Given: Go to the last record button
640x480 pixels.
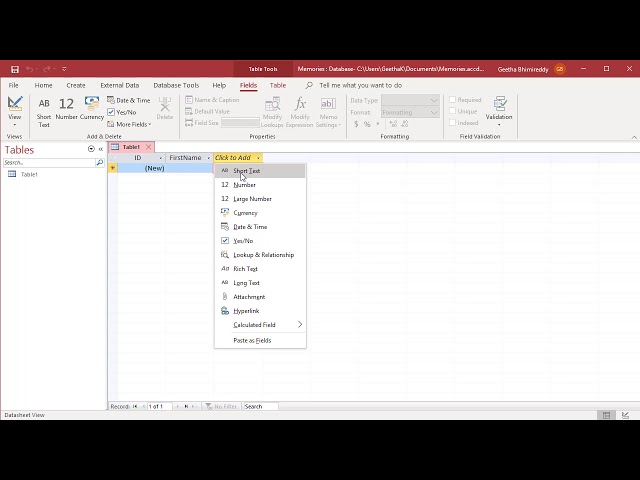Looking at the screenshot, I should click(186, 407).
